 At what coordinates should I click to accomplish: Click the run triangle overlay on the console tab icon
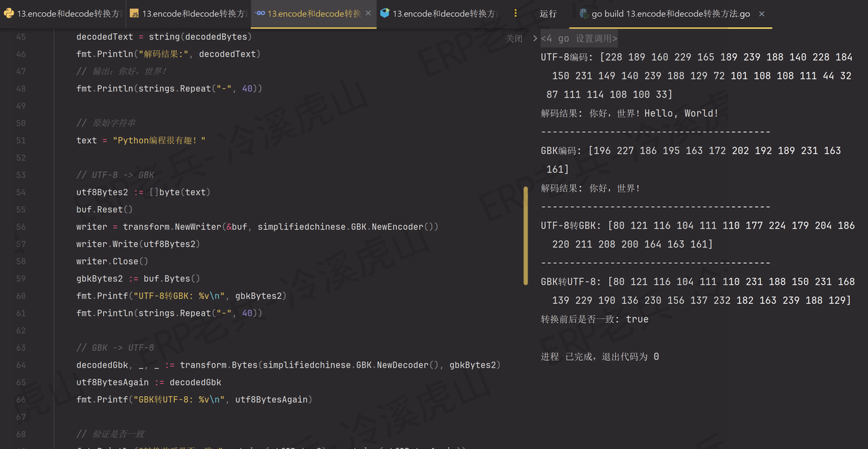[585, 16]
